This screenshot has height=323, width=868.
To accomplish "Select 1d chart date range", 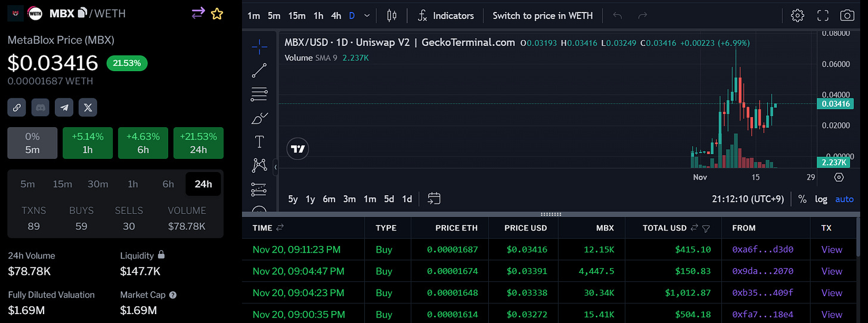I will (x=407, y=199).
